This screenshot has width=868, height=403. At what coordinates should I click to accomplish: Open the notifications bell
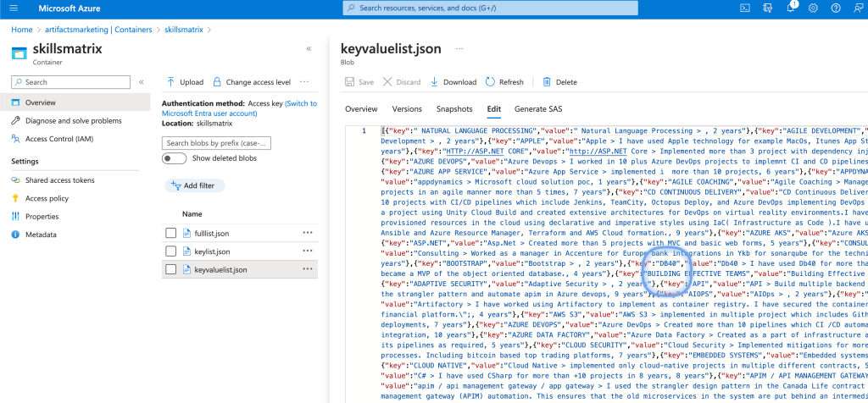(x=791, y=8)
